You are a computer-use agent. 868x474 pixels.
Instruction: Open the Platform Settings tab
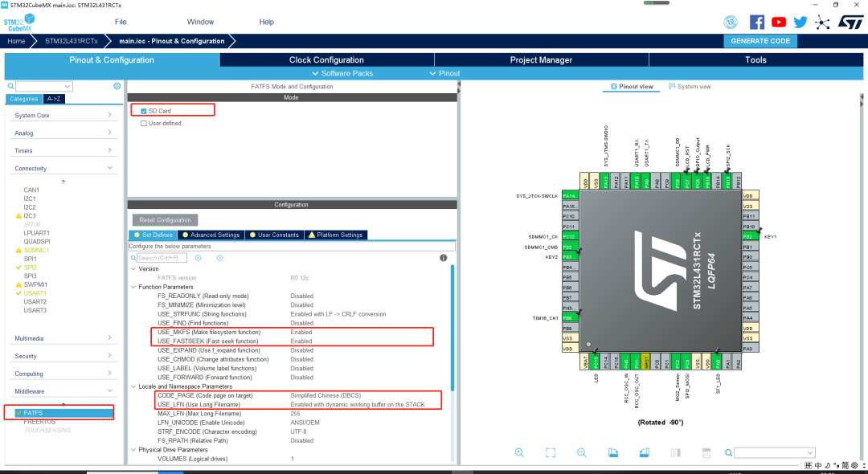[x=335, y=235]
